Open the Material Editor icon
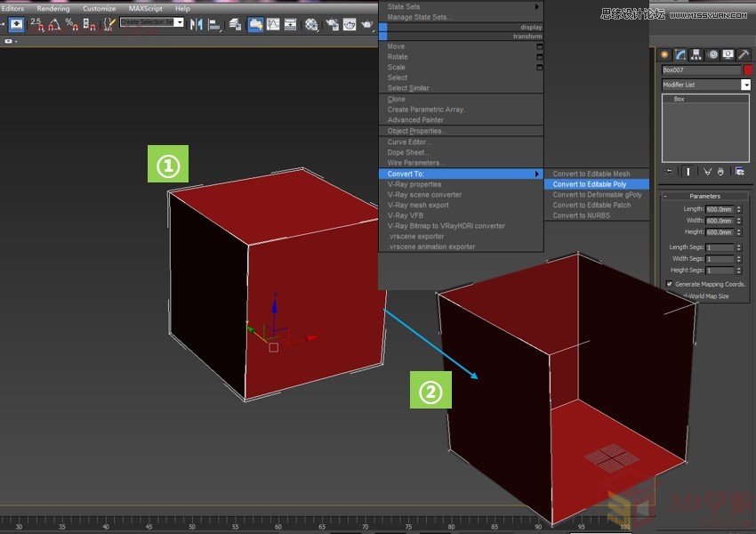The height and width of the screenshot is (534, 756). tap(311, 24)
